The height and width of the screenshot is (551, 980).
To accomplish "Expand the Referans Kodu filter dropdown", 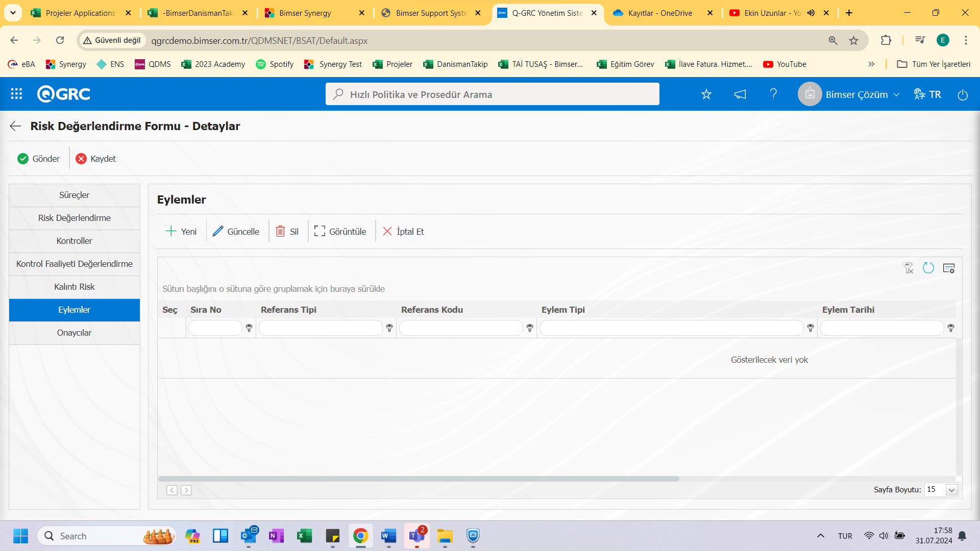I will tap(530, 329).
